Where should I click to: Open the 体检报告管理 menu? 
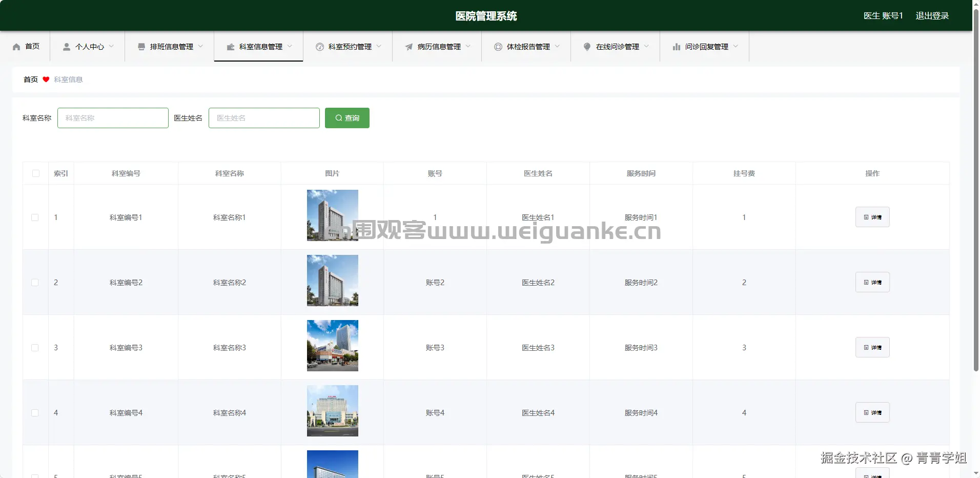coord(526,47)
